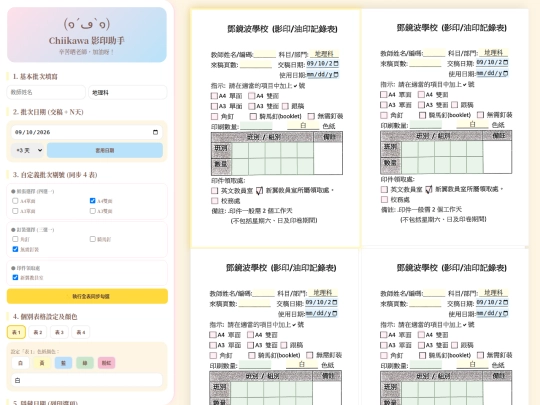Click heading 3. 自定義批次剔號
This screenshot has width=540, height=405.
pos(55,175)
